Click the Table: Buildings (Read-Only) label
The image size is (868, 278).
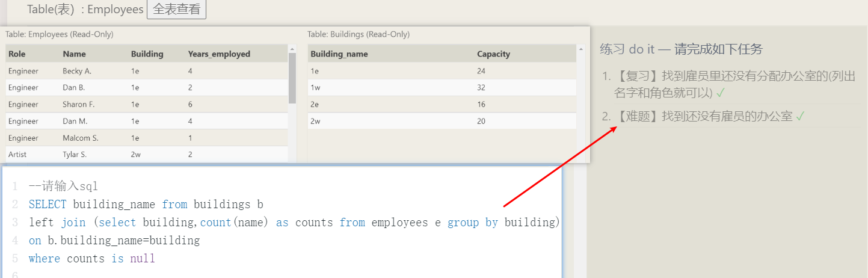point(359,34)
